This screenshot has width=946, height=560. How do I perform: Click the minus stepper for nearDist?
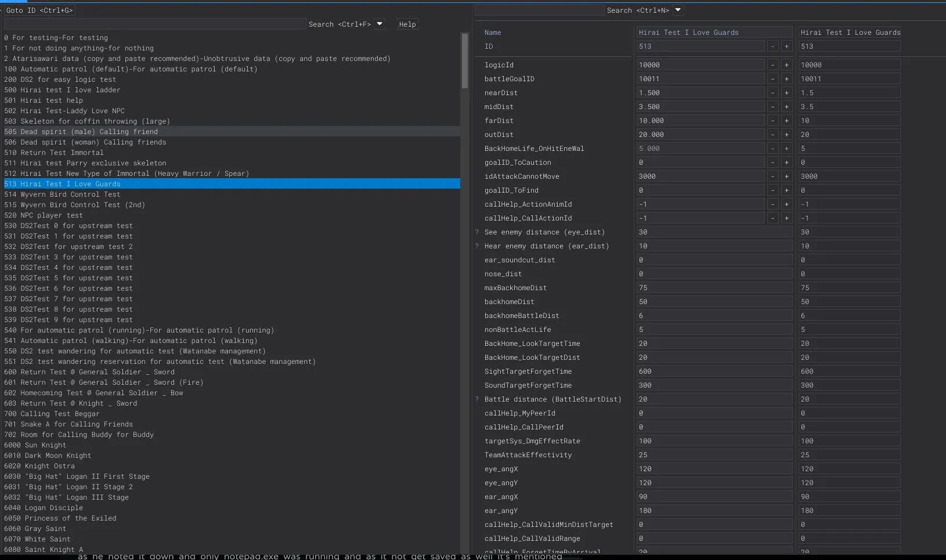pos(772,93)
